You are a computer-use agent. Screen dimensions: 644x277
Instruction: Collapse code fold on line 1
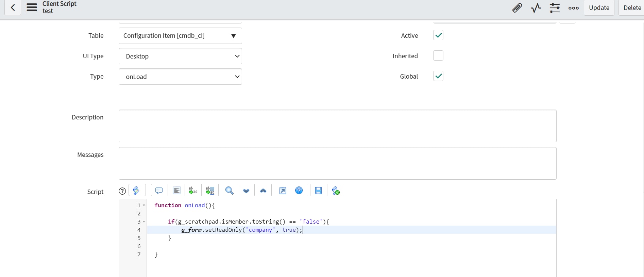tap(144, 205)
